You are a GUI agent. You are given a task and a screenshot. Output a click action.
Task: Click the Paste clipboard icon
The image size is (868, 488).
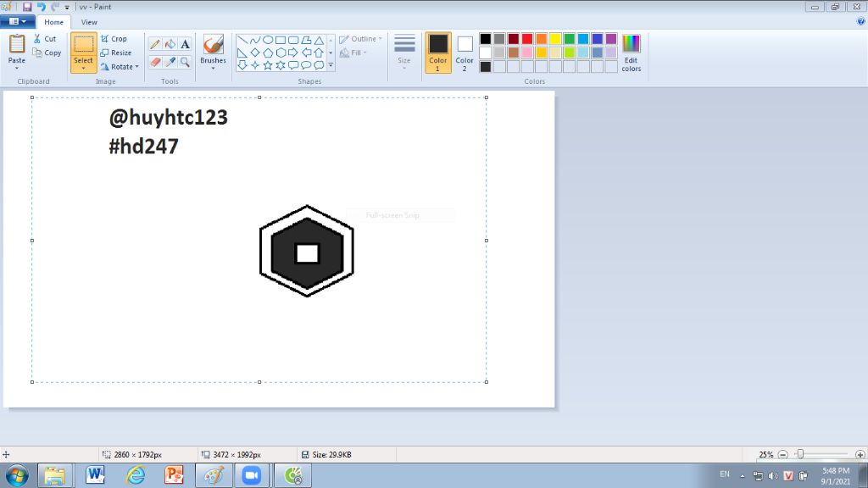pyautogui.click(x=17, y=44)
